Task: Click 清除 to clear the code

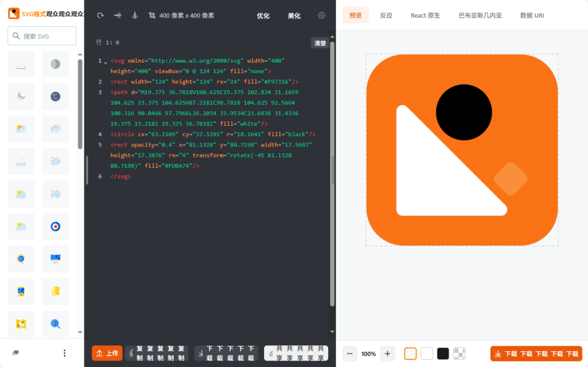Action: pyautogui.click(x=320, y=42)
